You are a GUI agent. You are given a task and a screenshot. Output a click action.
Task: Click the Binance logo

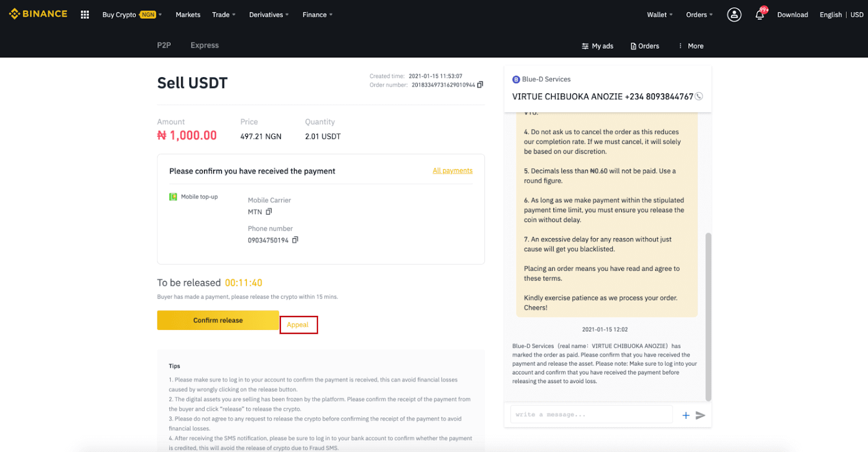tap(38, 14)
